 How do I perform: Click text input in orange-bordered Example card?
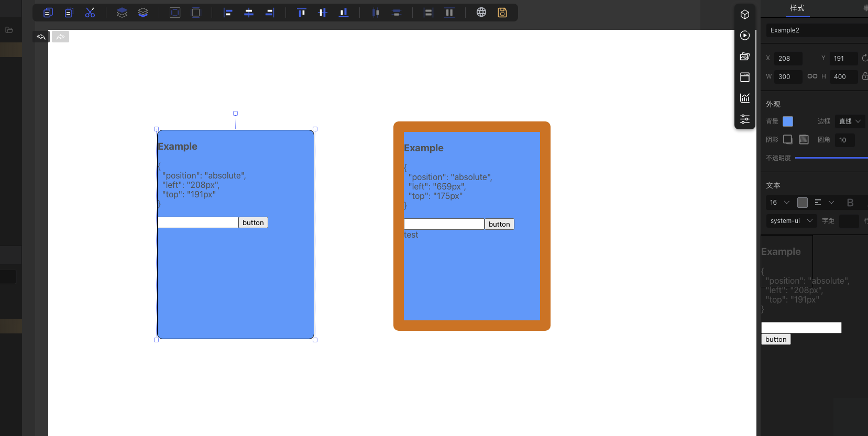(444, 224)
